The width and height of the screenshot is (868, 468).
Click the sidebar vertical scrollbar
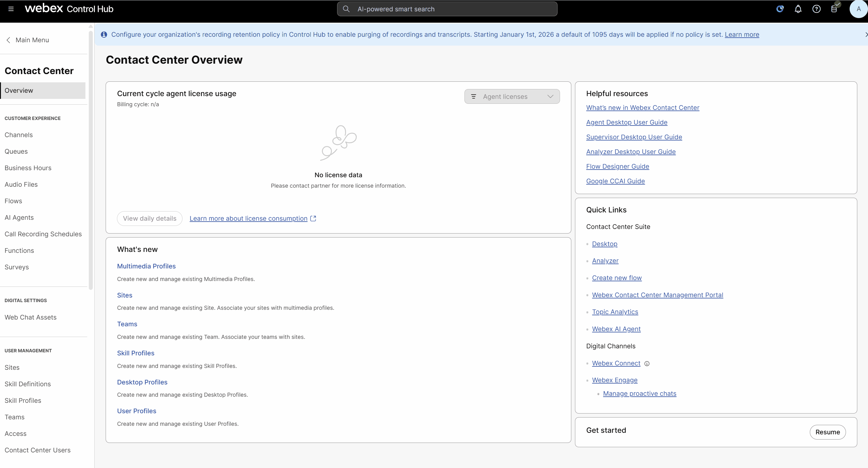tap(91, 160)
